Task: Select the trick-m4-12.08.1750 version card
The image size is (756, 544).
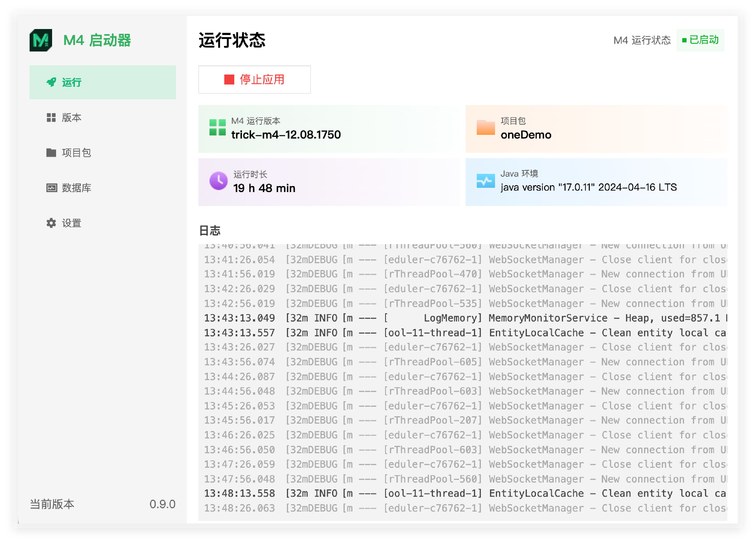Action: click(329, 129)
